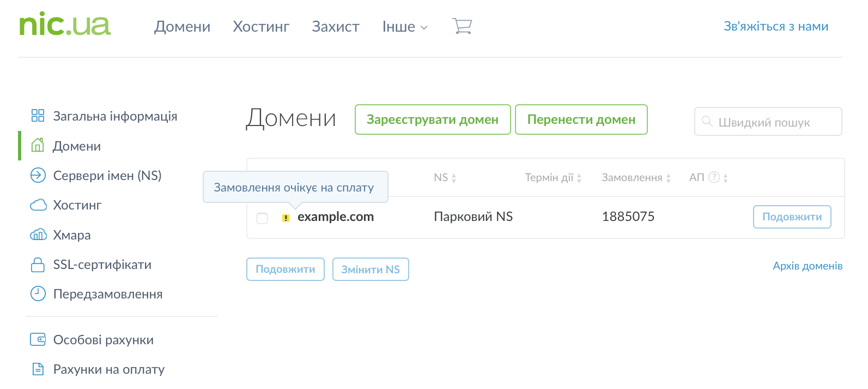This screenshot has width=868, height=389.
Task: Click the SSL-сертифікати padlock icon
Action: 38,265
